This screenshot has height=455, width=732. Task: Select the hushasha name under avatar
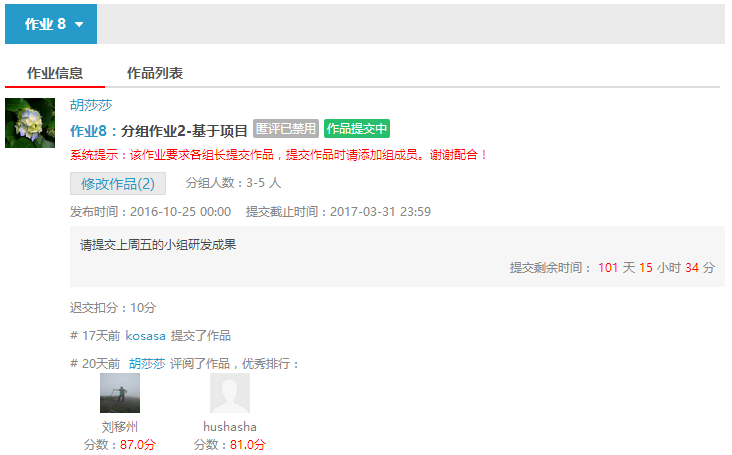click(x=230, y=427)
